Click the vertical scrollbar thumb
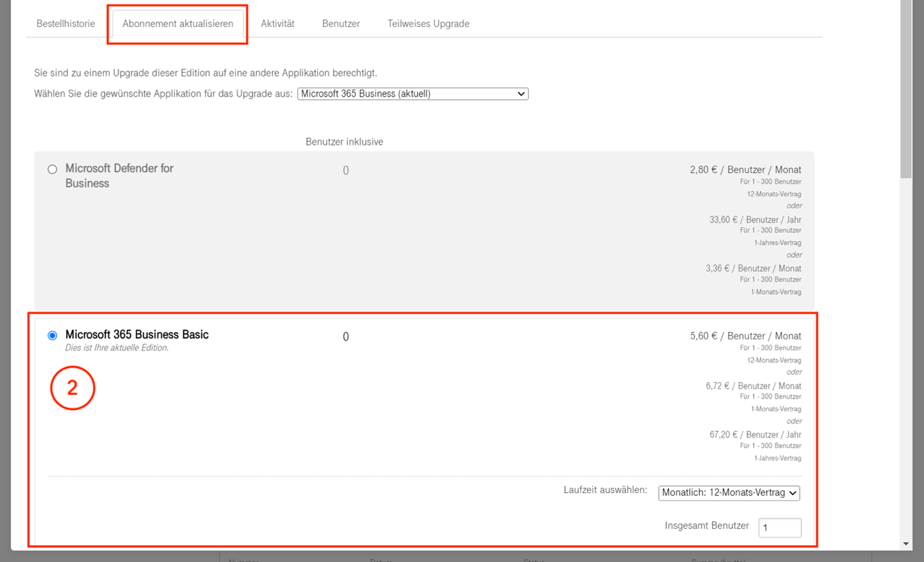This screenshot has height=562, width=924. click(906, 88)
